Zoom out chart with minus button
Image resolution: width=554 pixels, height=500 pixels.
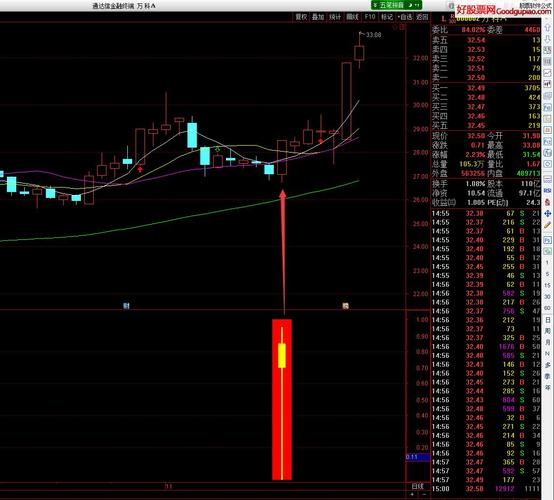(x=424, y=494)
